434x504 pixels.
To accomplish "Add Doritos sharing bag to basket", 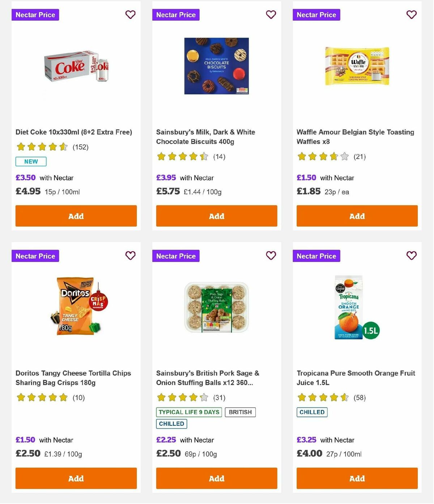I will 76,478.
